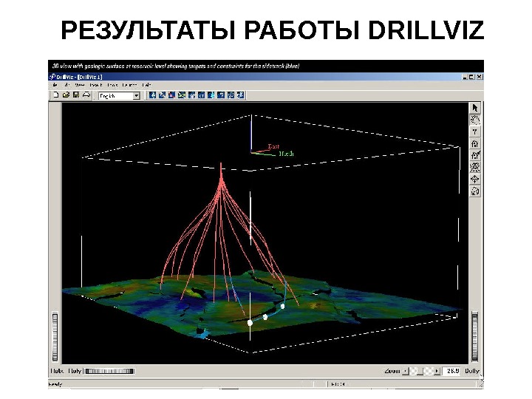
Task: Click second blue toolbar icon after language dropdown
Action: coord(162,95)
